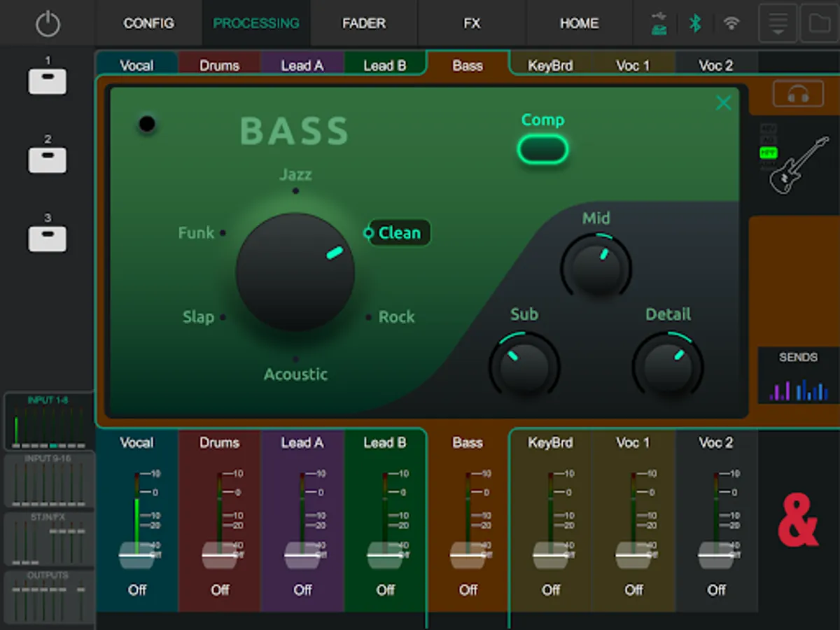
Task: Click the Drums strip name label
Action: pyautogui.click(x=219, y=442)
